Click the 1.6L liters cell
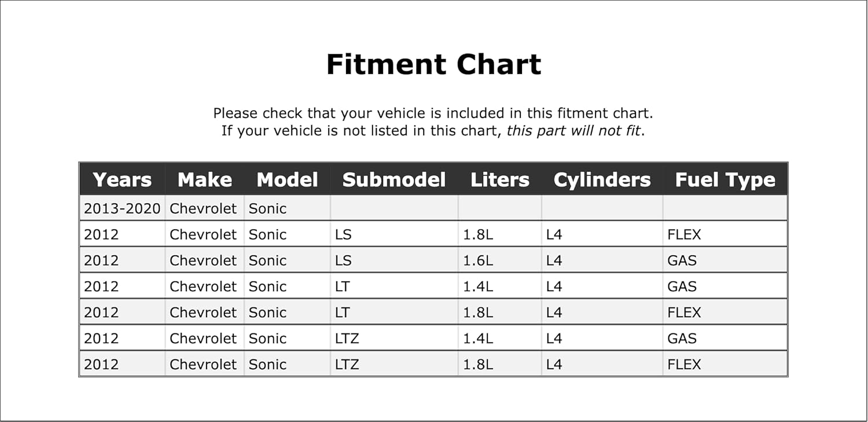Viewport: 868px width, 422px height. [478, 260]
